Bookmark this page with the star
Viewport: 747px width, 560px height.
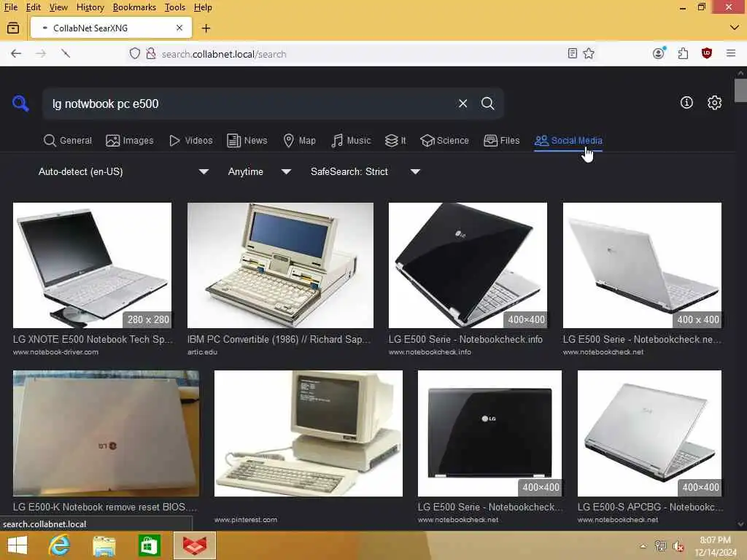pos(589,53)
